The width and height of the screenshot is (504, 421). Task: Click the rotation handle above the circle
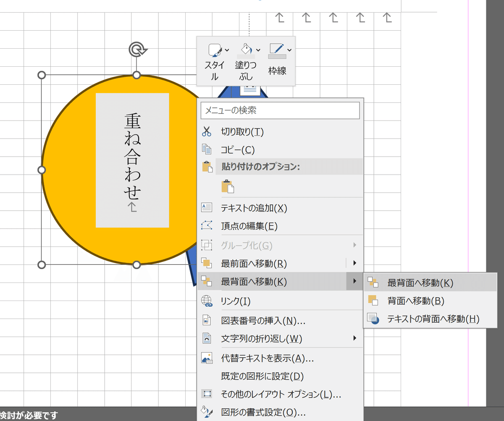(137, 50)
